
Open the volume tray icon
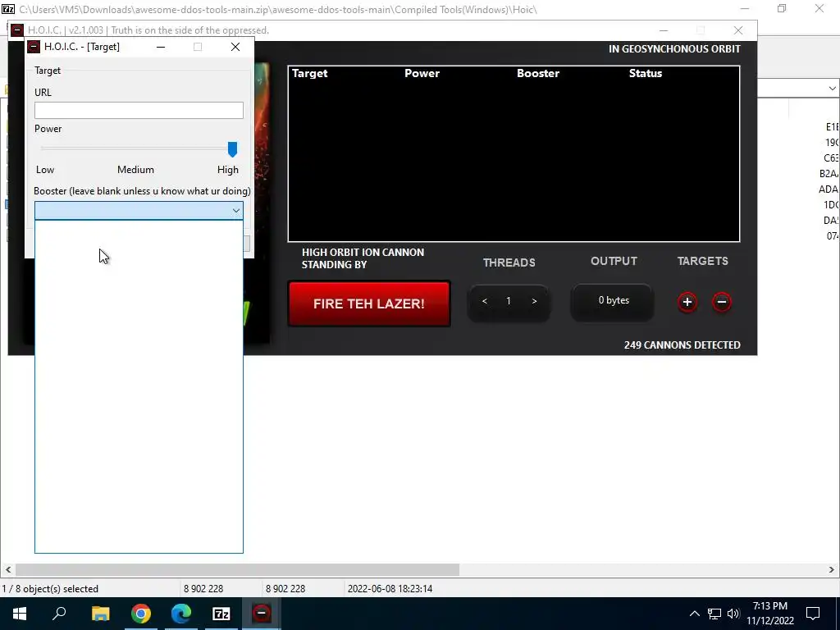(x=733, y=614)
